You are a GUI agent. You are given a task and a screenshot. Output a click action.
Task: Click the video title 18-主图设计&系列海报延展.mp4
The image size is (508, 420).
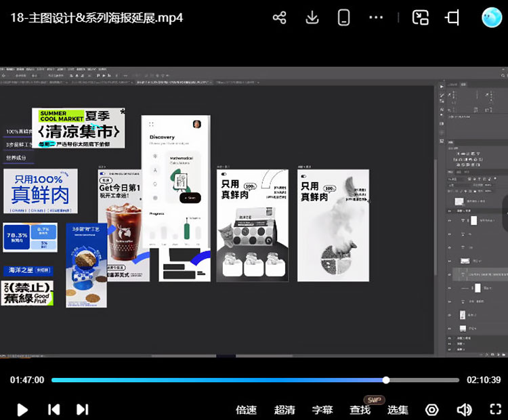(x=96, y=18)
